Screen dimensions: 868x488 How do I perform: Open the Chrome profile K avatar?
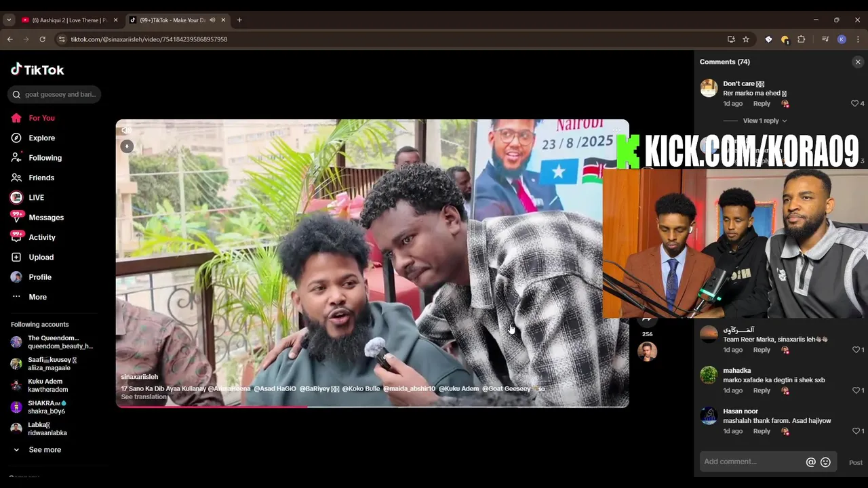(x=842, y=39)
